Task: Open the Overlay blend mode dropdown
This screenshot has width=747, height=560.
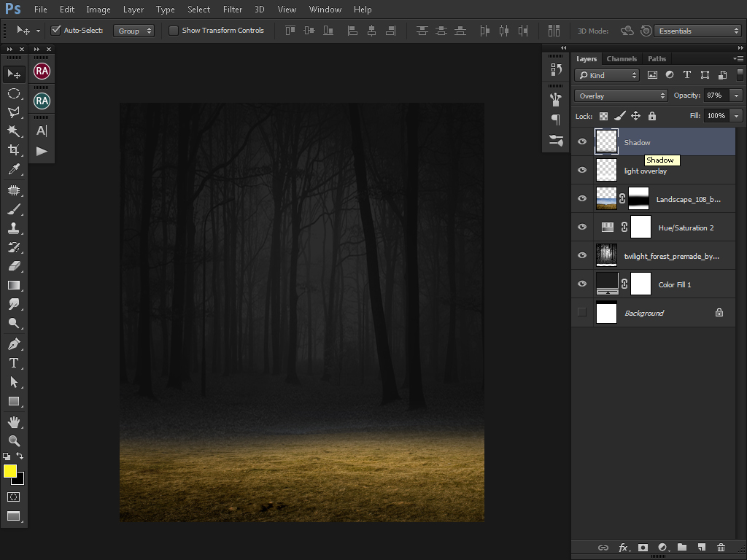Action: (621, 96)
